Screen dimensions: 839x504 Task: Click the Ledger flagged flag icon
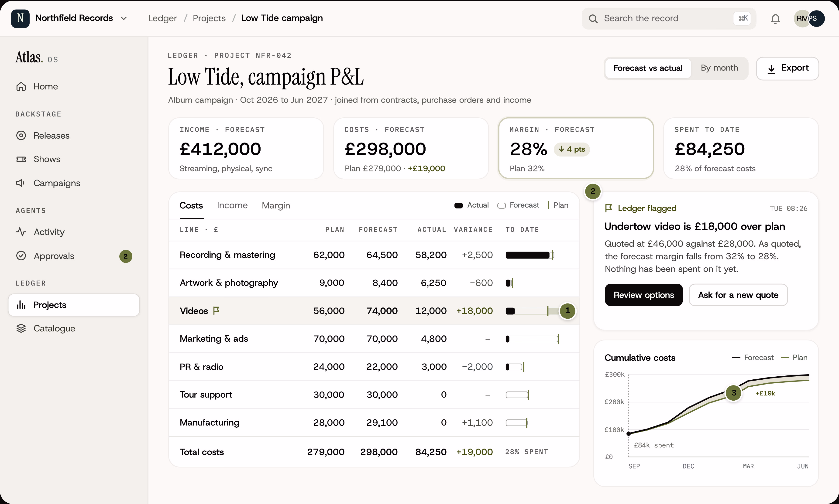tap(608, 208)
